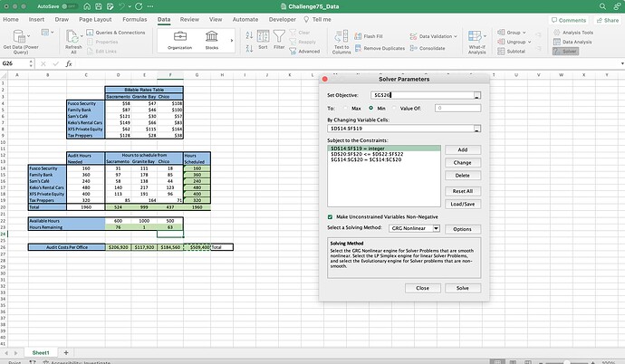
Task: Open Consolidate tool
Action: pos(428,48)
